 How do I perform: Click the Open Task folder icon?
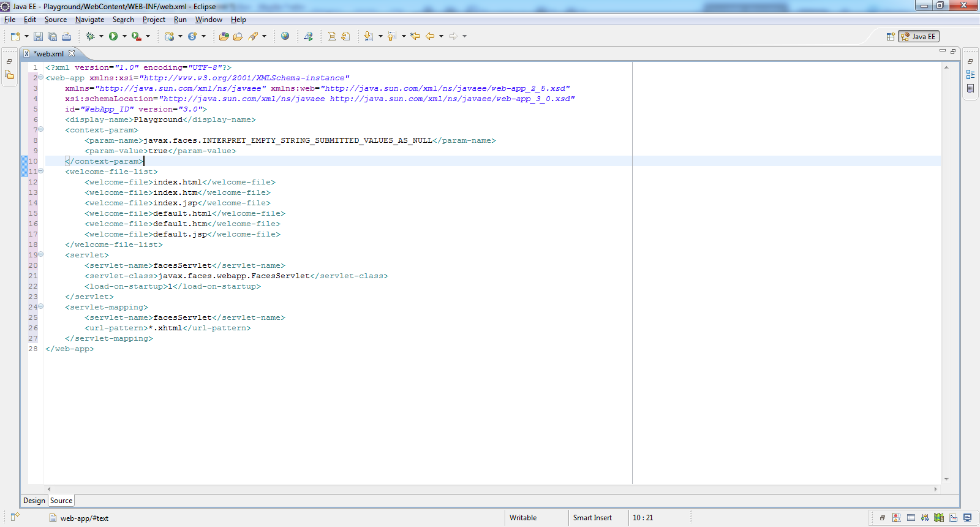click(238, 36)
